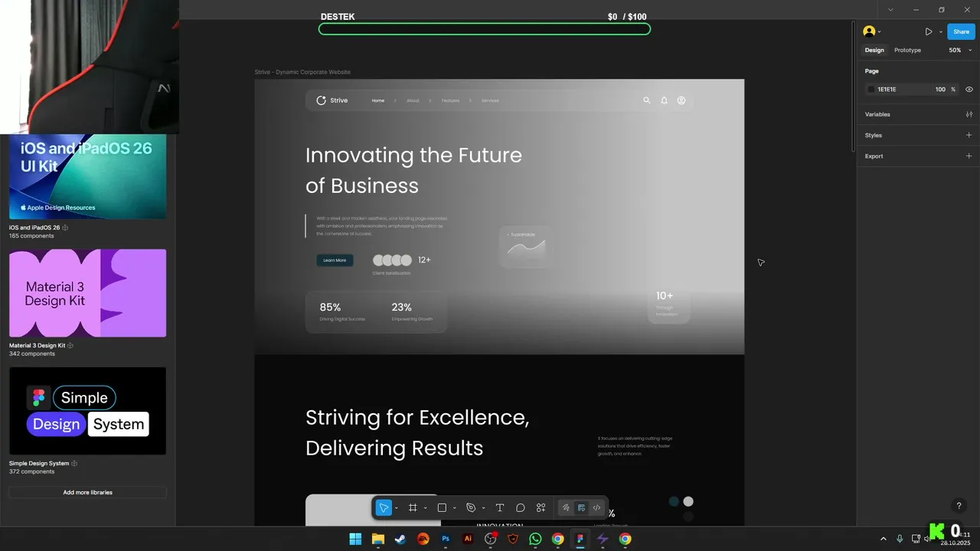Click Features in the Strive navbar
The image size is (980, 551).
tap(450, 100)
